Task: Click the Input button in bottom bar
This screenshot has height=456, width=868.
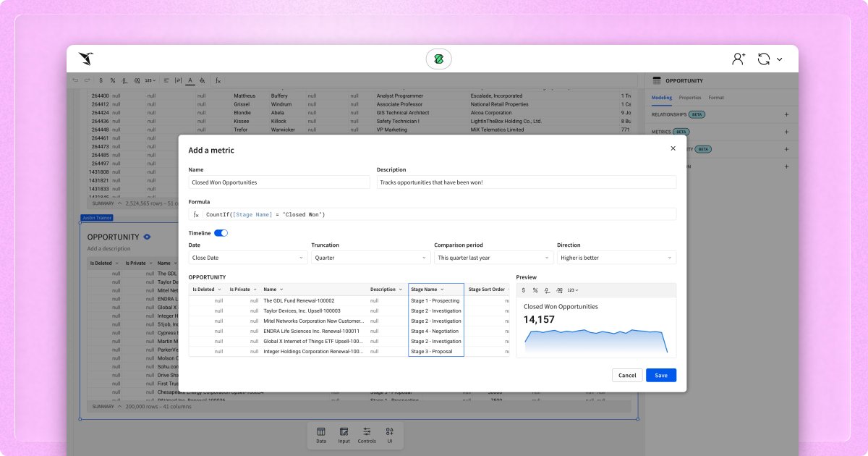Action: coord(344,435)
